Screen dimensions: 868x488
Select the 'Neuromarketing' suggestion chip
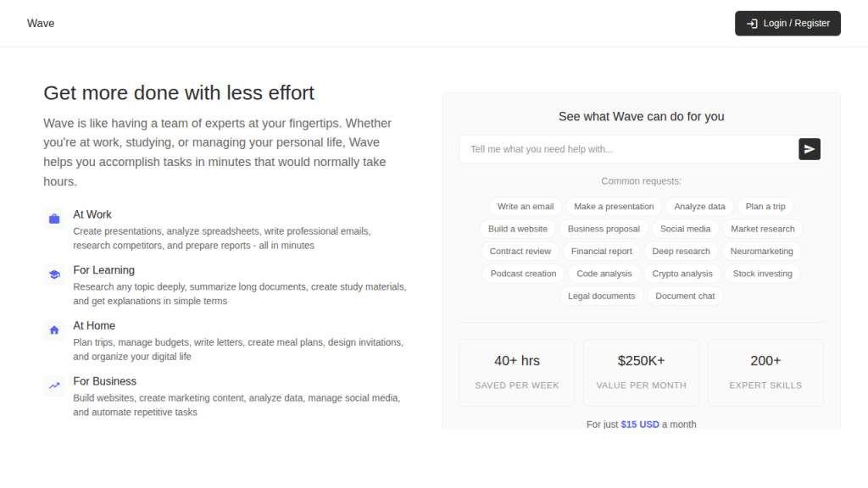(x=761, y=252)
